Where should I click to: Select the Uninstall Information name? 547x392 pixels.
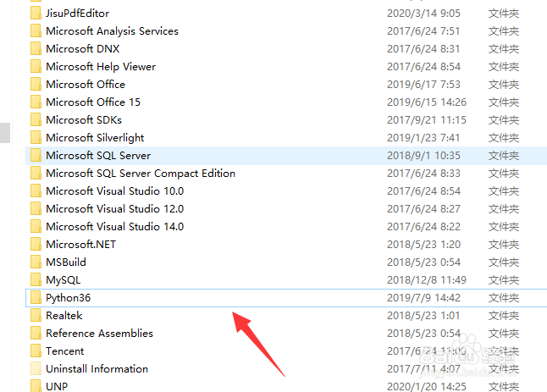click(97, 369)
